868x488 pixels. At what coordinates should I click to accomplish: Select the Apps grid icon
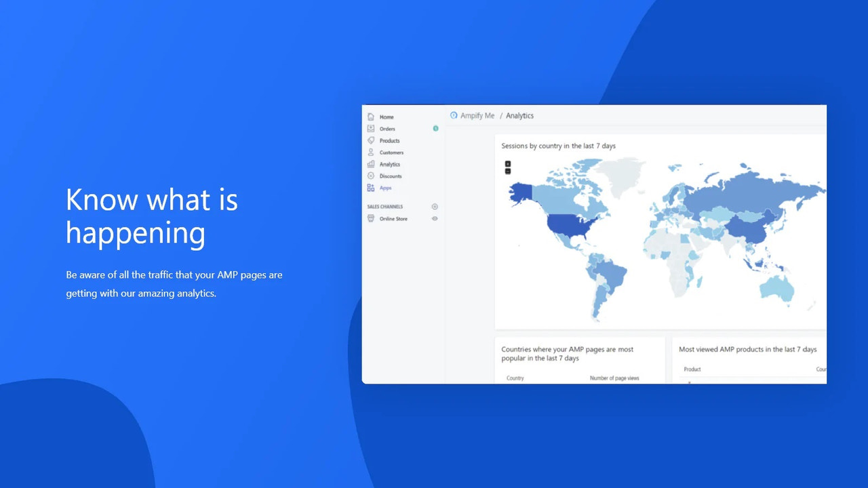coord(371,188)
